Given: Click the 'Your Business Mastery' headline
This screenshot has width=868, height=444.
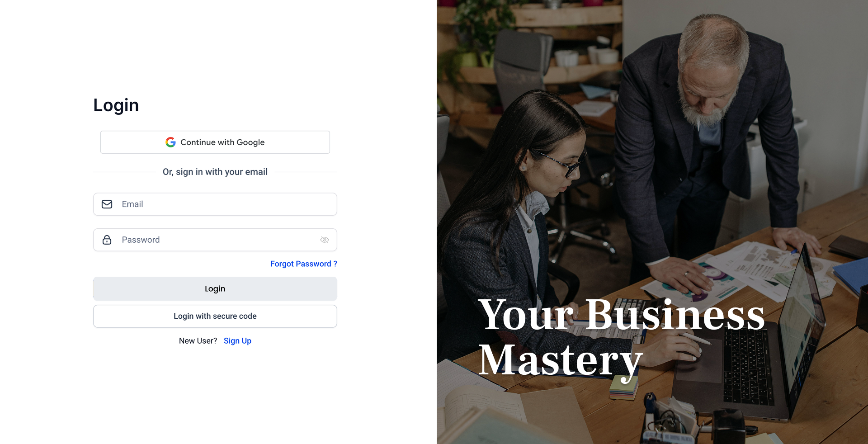Looking at the screenshot, I should point(621,338).
